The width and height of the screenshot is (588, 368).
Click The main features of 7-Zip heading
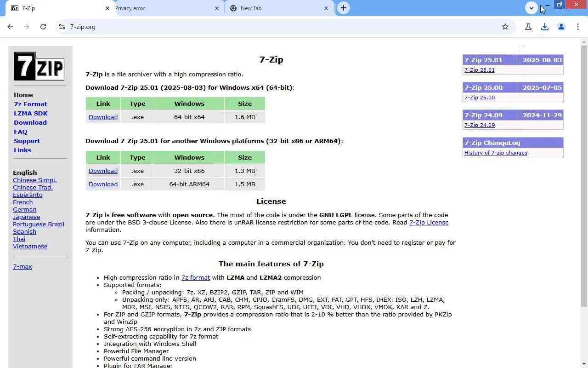click(x=271, y=264)
